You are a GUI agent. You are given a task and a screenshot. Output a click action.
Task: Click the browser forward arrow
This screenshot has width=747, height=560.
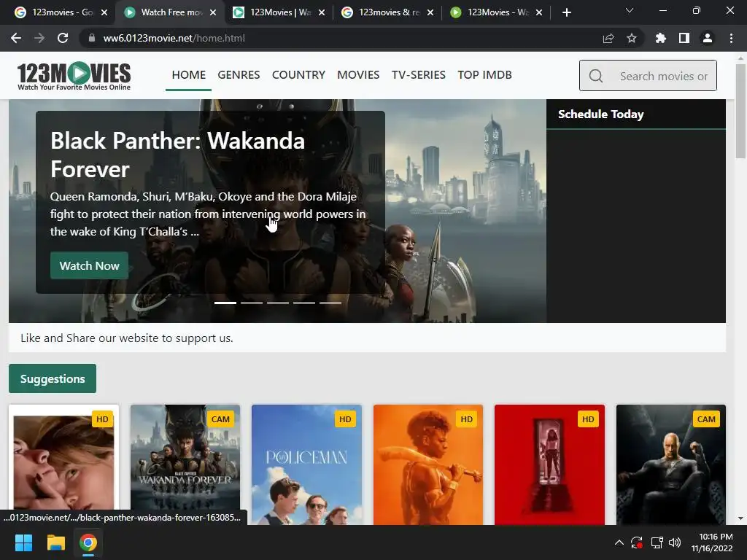(39, 38)
